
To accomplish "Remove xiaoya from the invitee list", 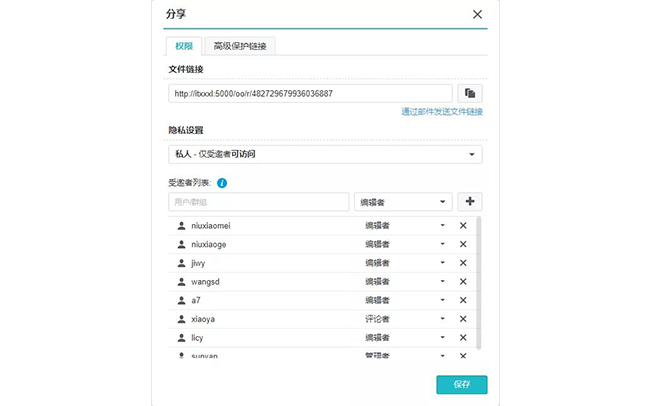I will coord(463,319).
